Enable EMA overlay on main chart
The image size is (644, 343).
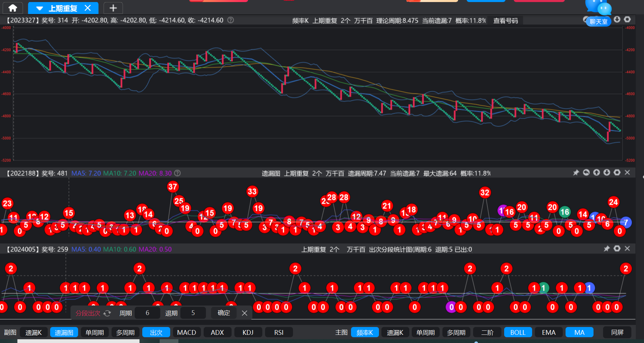pos(548,332)
